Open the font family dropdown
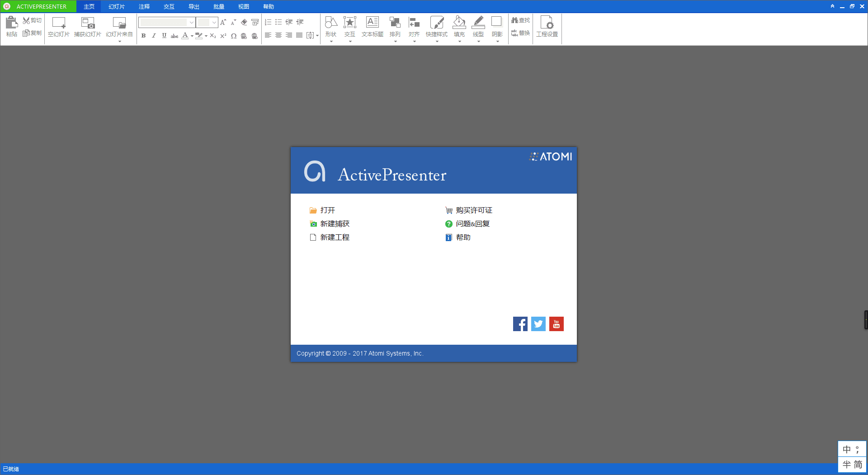The width and height of the screenshot is (868, 475). (x=191, y=22)
